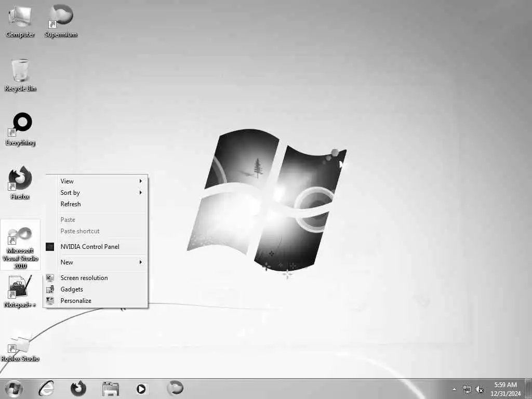Select the Everything search shortcut

click(20, 129)
